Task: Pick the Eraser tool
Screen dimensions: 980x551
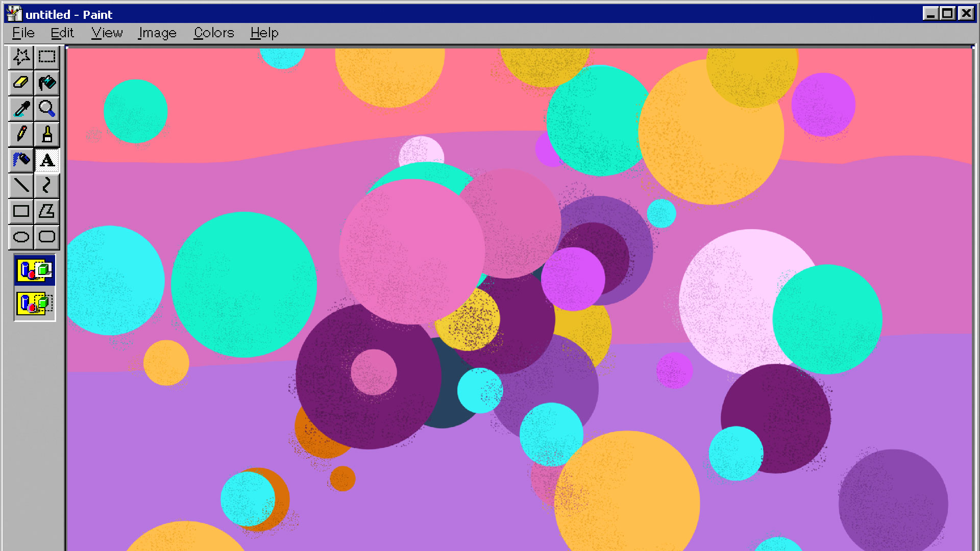Action: click(21, 83)
